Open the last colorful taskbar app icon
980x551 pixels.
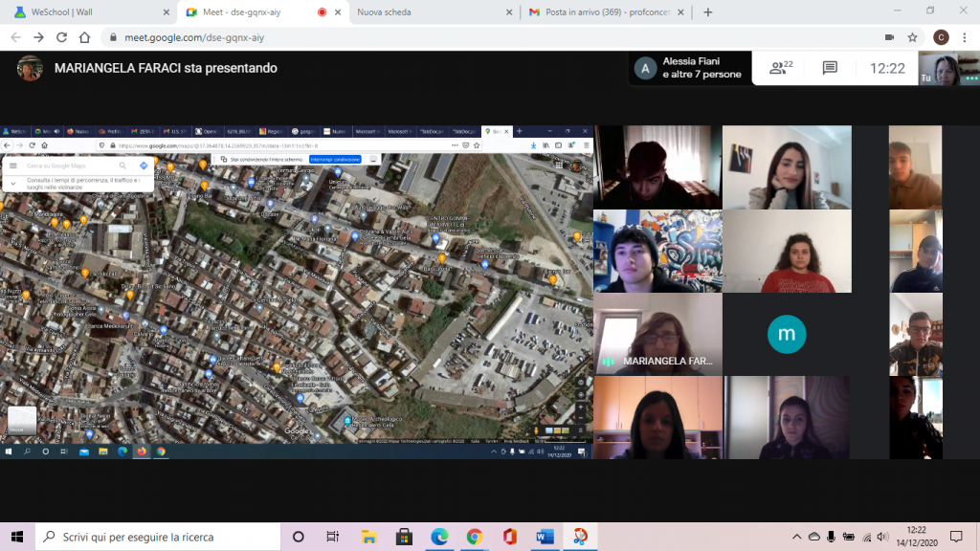coord(580,537)
